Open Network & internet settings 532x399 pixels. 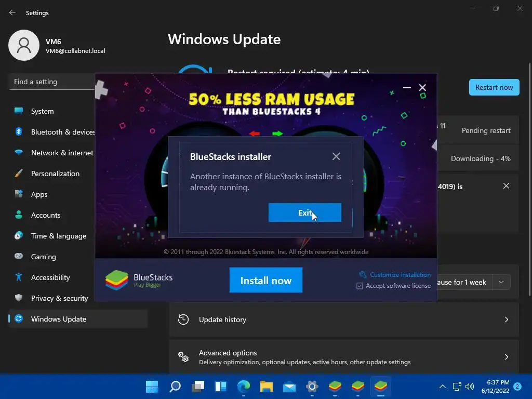[x=51, y=153]
